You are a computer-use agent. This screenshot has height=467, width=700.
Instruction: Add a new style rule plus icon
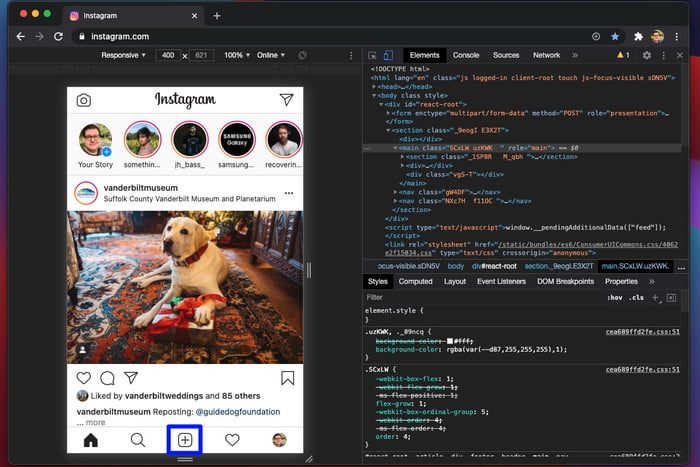coord(655,298)
